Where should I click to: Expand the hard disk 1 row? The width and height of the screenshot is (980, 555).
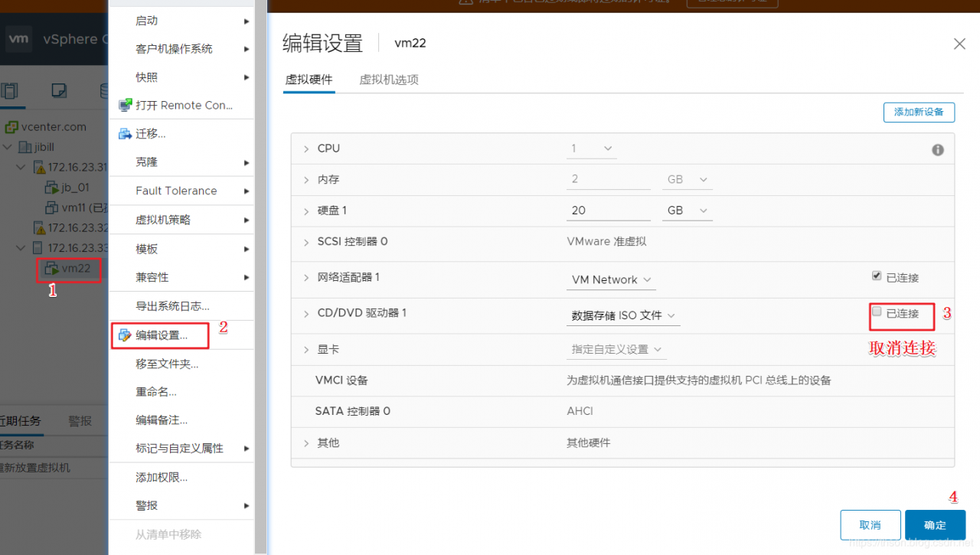click(x=306, y=211)
